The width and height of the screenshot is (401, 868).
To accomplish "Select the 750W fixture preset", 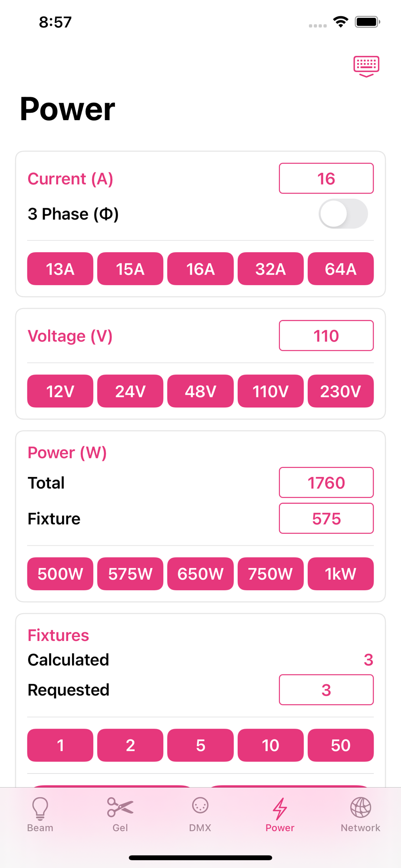I will point(270,574).
